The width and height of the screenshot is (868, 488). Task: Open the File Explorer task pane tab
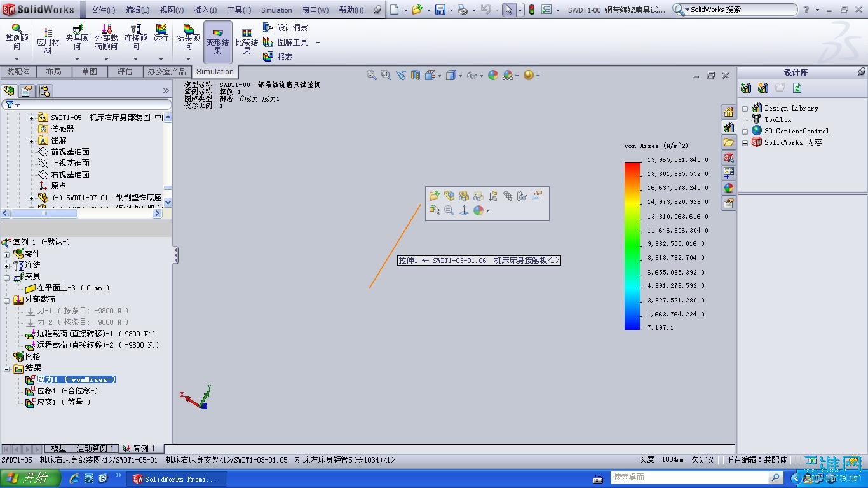728,142
